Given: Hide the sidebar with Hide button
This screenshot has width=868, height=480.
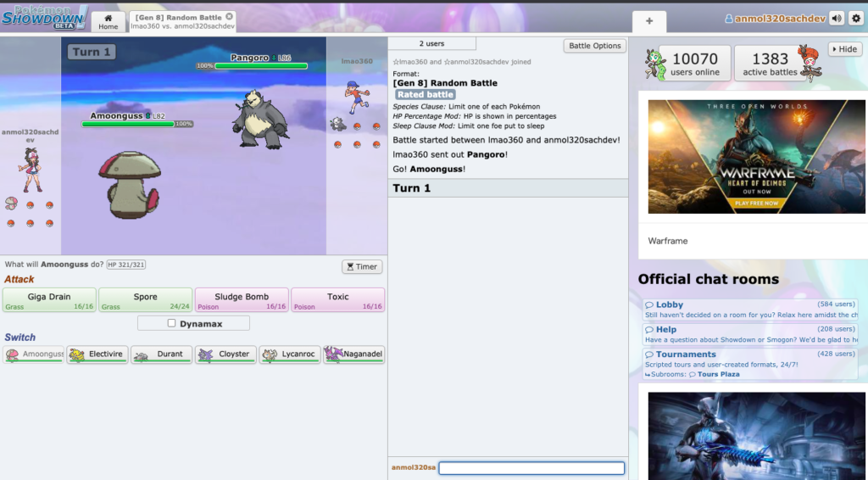Looking at the screenshot, I should click(x=844, y=49).
